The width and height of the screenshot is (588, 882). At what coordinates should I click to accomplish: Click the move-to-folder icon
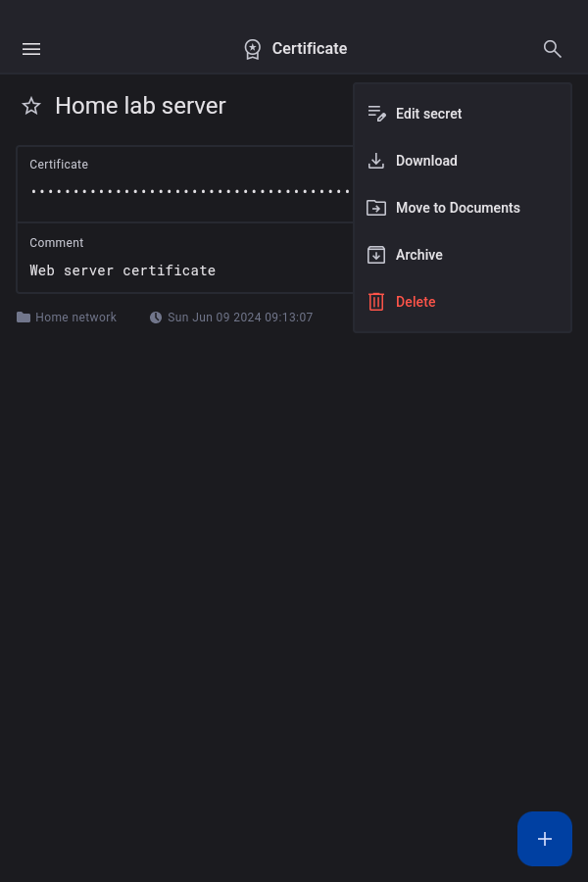point(376,208)
